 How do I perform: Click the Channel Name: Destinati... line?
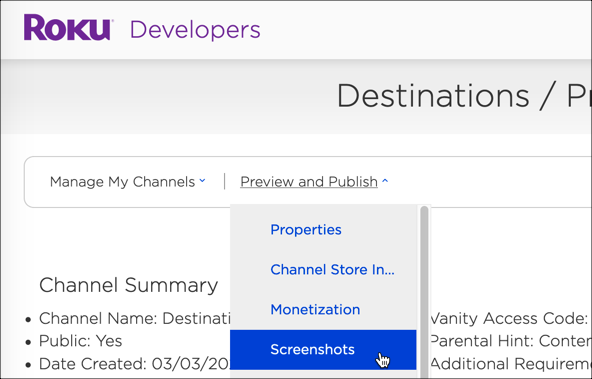pos(134,319)
